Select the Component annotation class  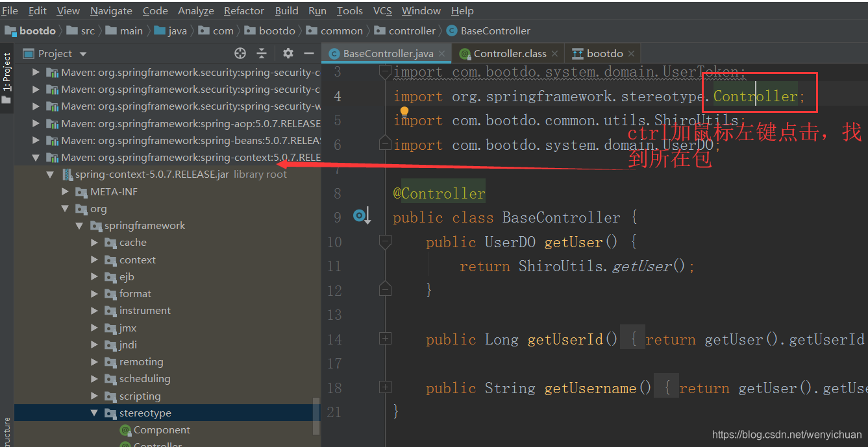pyautogui.click(x=162, y=429)
